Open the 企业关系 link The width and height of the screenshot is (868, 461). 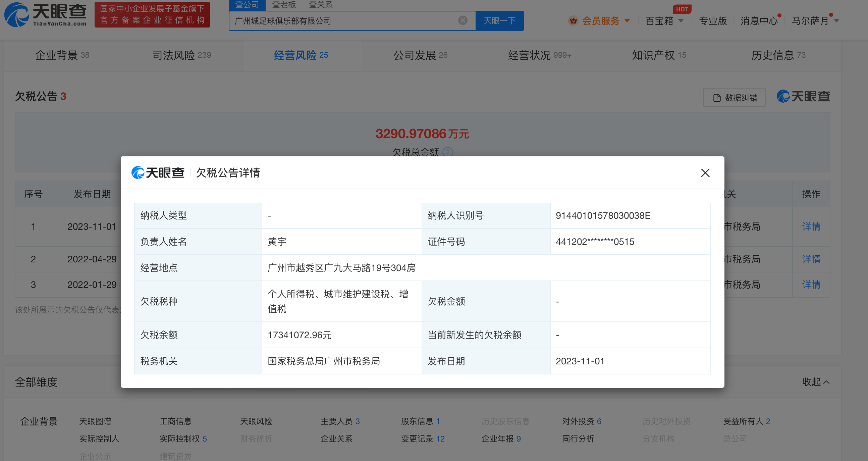[x=336, y=439]
